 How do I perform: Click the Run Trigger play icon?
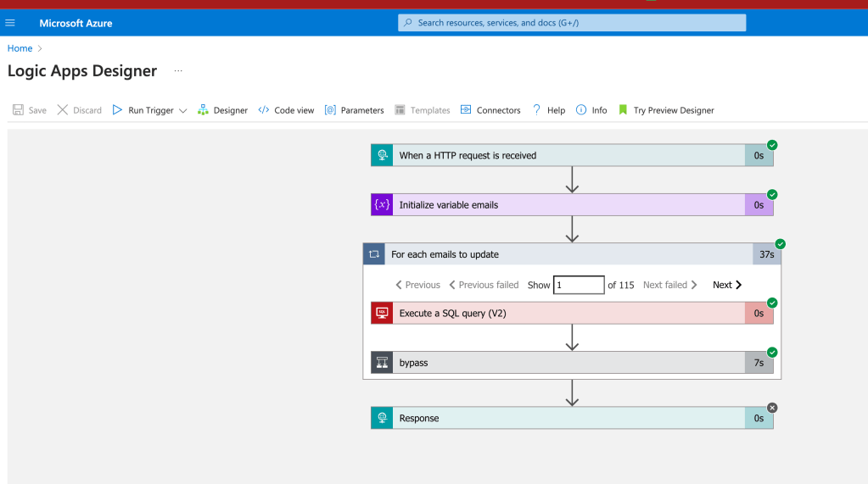point(117,110)
